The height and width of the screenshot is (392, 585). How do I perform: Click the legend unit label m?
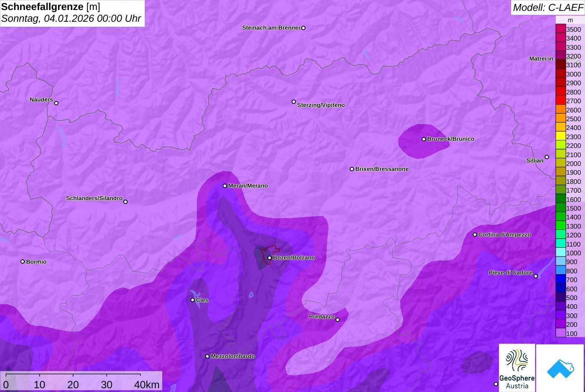pyautogui.click(x=570, y=20)
